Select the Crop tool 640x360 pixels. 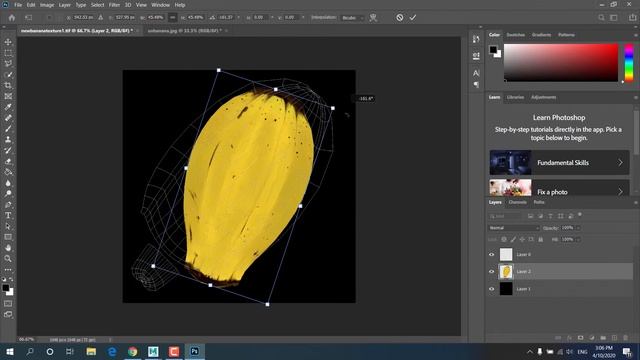pos(8,85)
